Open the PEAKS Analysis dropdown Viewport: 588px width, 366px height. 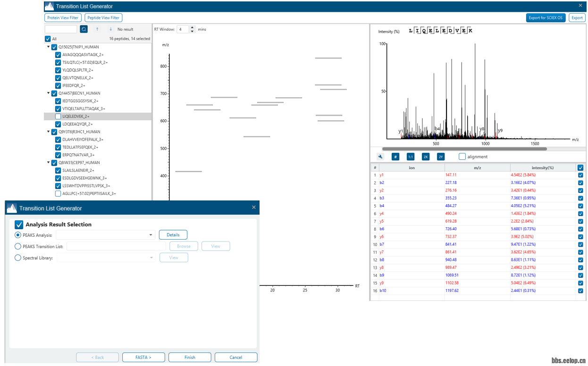(151, 235)
